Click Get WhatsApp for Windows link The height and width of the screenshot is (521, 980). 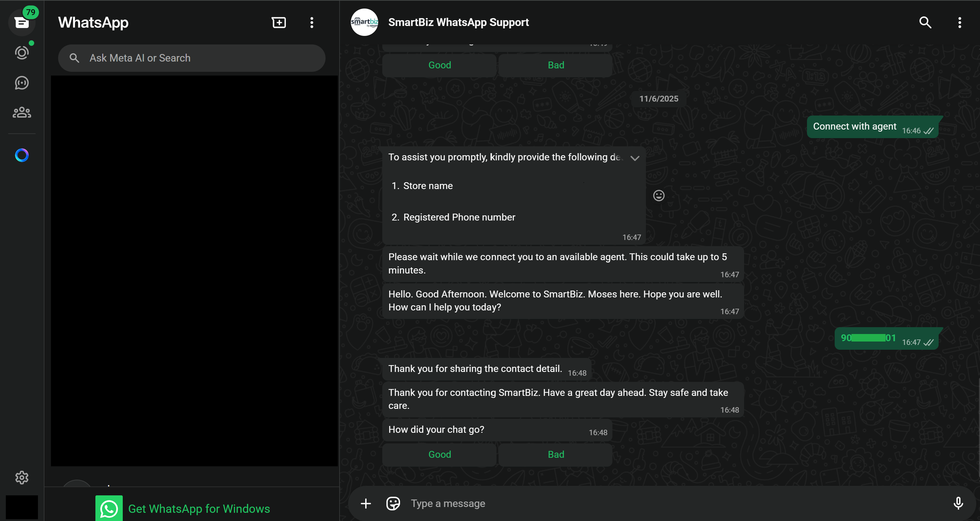[199, 508]
